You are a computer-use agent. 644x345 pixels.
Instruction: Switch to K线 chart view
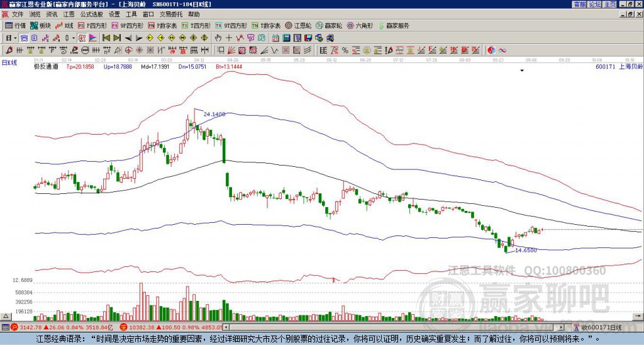(64, 25)
